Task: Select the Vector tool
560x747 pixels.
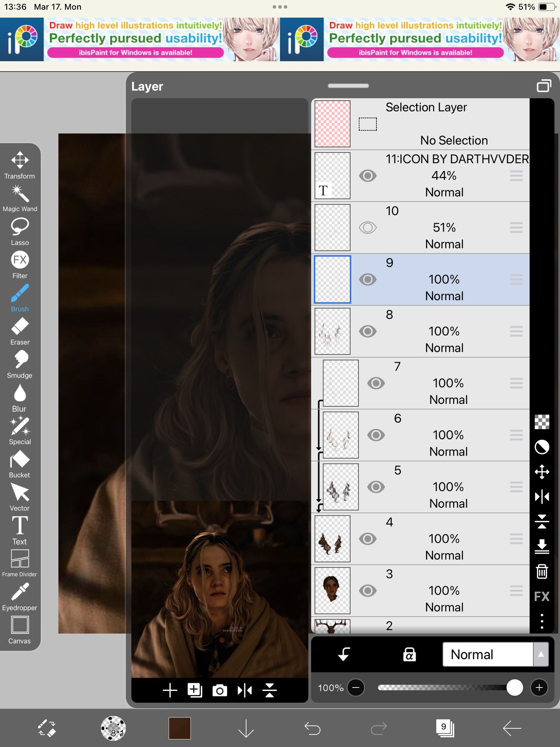Action: pyautogui.click(x=20, y=498)
